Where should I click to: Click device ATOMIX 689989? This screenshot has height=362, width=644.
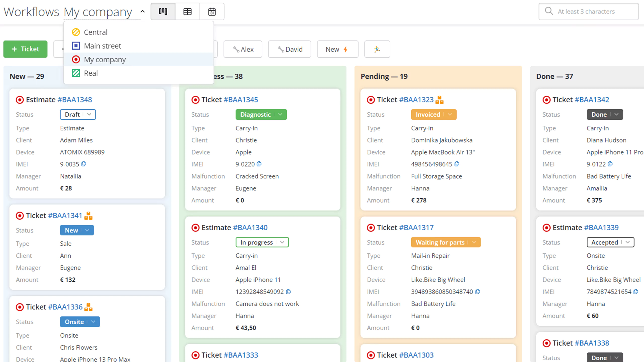tap(82, 152)
